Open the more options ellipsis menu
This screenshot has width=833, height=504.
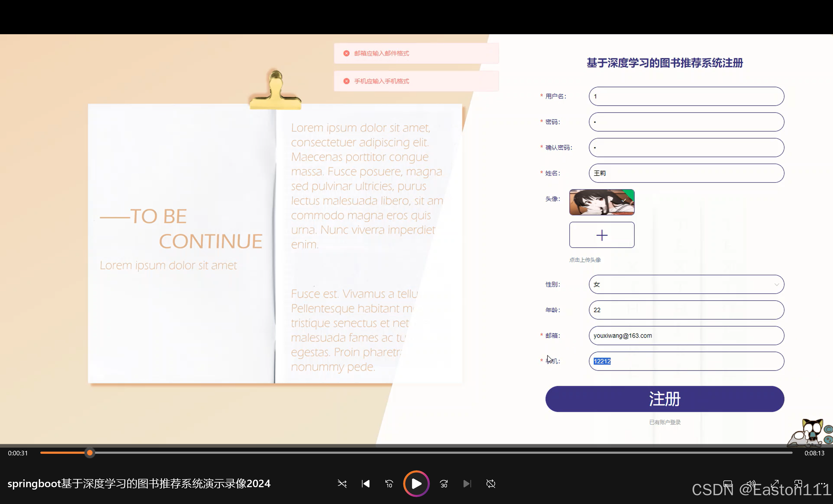point(822,484)
